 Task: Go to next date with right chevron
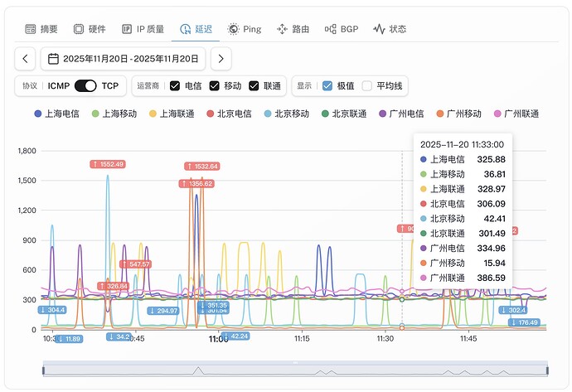[221, 59]
